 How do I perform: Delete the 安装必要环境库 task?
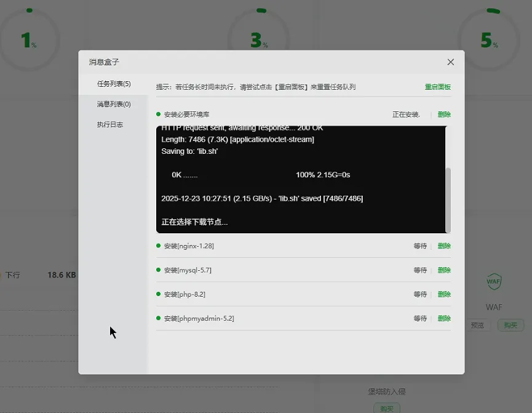(443, 114)
